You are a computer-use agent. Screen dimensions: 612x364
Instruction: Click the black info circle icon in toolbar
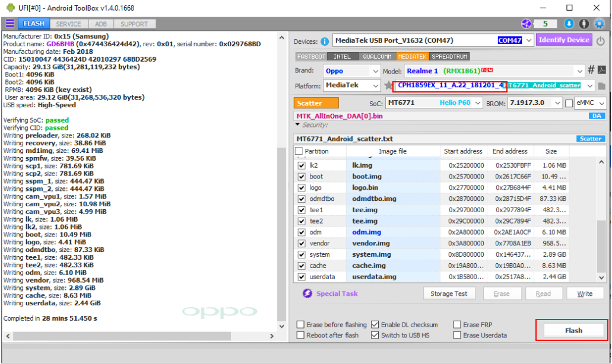584,24
